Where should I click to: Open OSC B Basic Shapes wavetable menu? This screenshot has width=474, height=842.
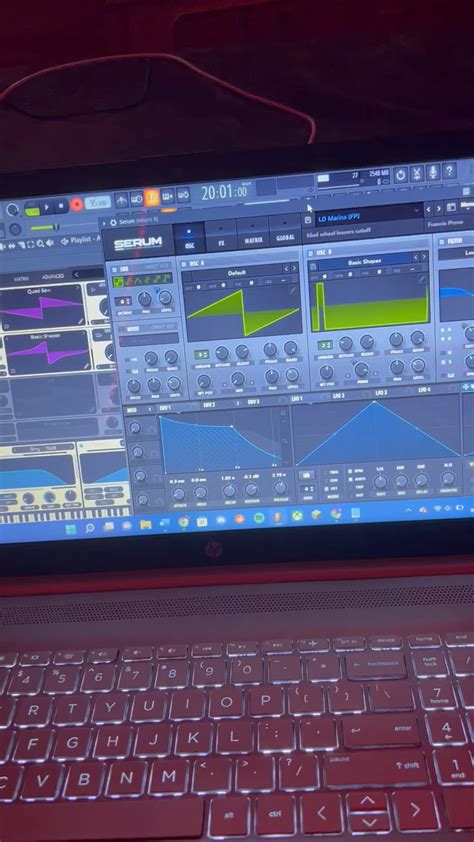[364, 262]
